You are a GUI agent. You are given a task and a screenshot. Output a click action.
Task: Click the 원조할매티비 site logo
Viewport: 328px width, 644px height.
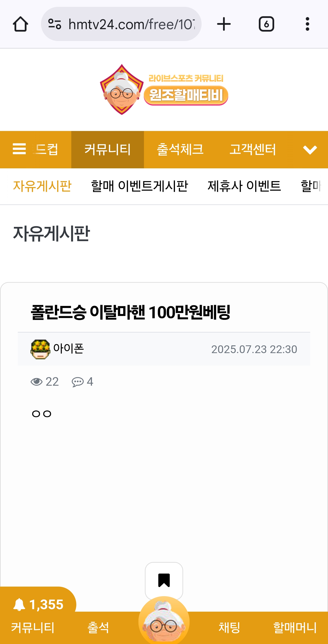164,90
